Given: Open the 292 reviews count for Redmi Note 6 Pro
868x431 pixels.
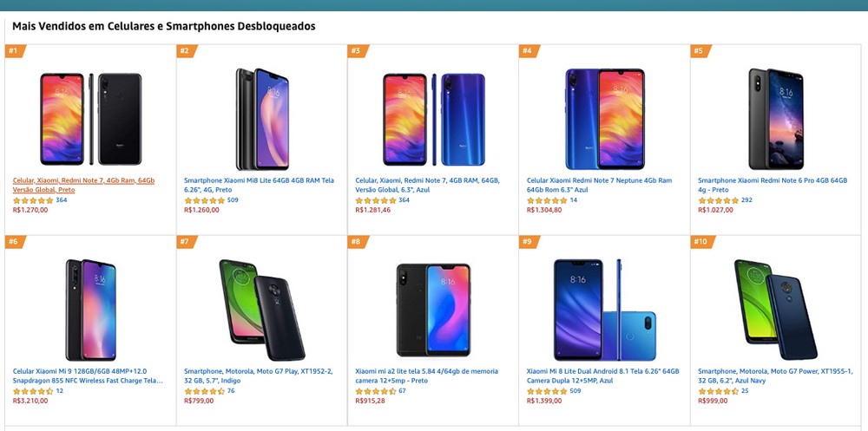Looking at the screenshot, I should 746,200.
